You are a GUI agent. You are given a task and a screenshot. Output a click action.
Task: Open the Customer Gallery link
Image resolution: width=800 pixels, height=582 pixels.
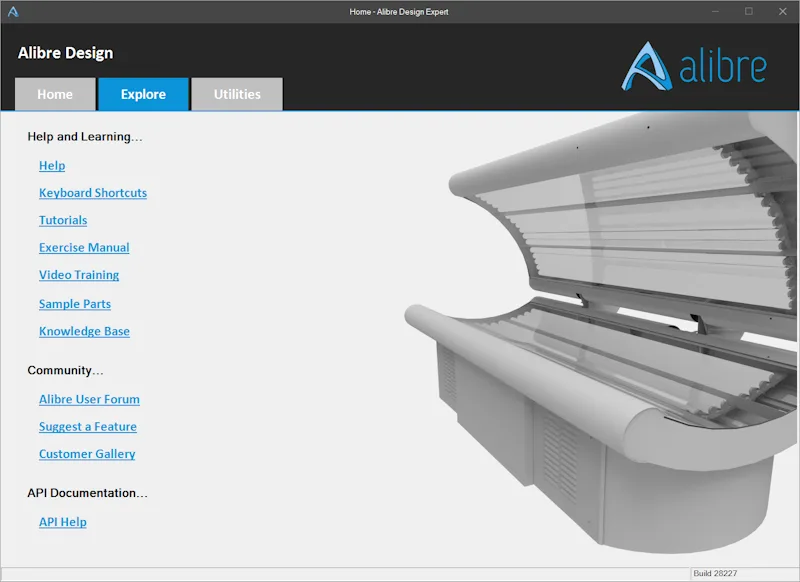click(x=87, y=454)
